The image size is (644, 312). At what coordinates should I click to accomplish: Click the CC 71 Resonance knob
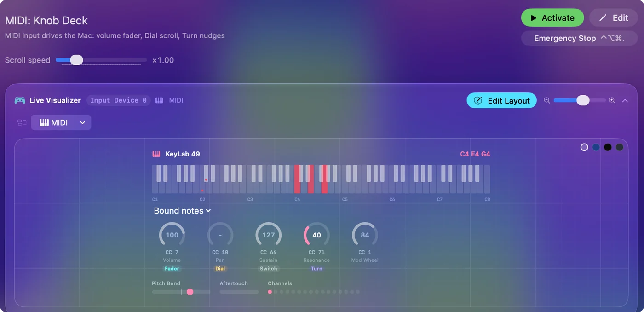click(316, 235)
